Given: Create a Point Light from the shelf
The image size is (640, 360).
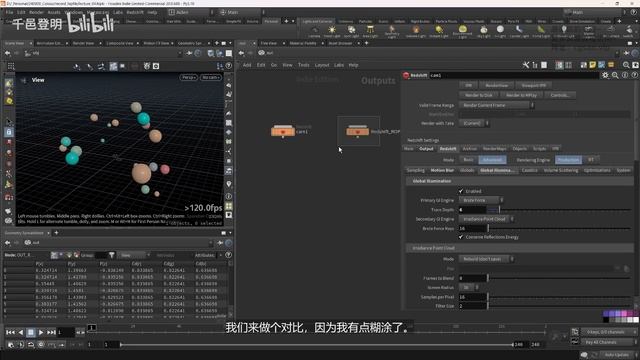Looking at the screenshot, I should (x=331, y=32).
